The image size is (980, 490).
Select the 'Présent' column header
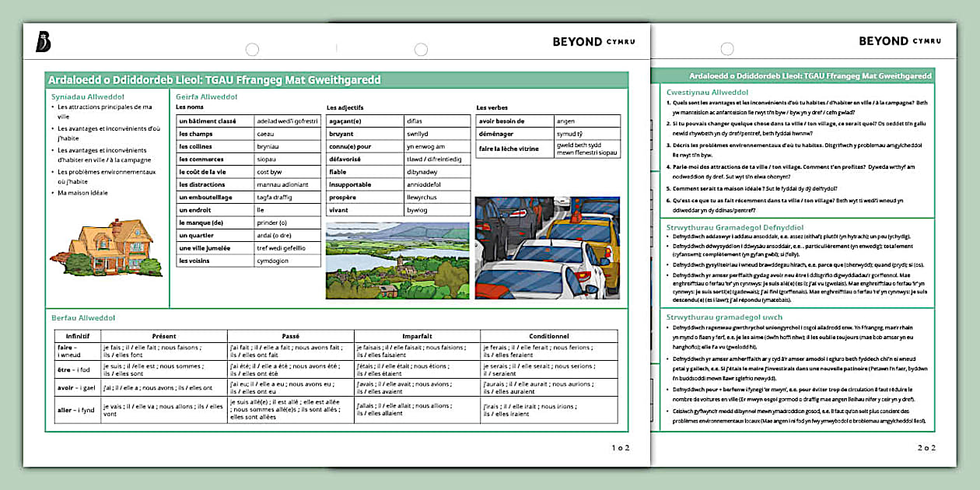click(x=164, y=336)
